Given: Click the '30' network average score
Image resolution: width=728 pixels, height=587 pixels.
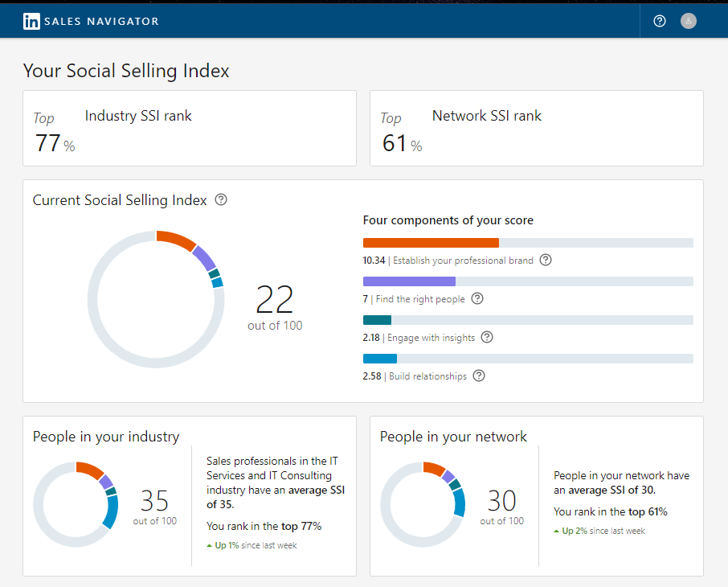Looking at the screenshot, I should coord(502,500).
